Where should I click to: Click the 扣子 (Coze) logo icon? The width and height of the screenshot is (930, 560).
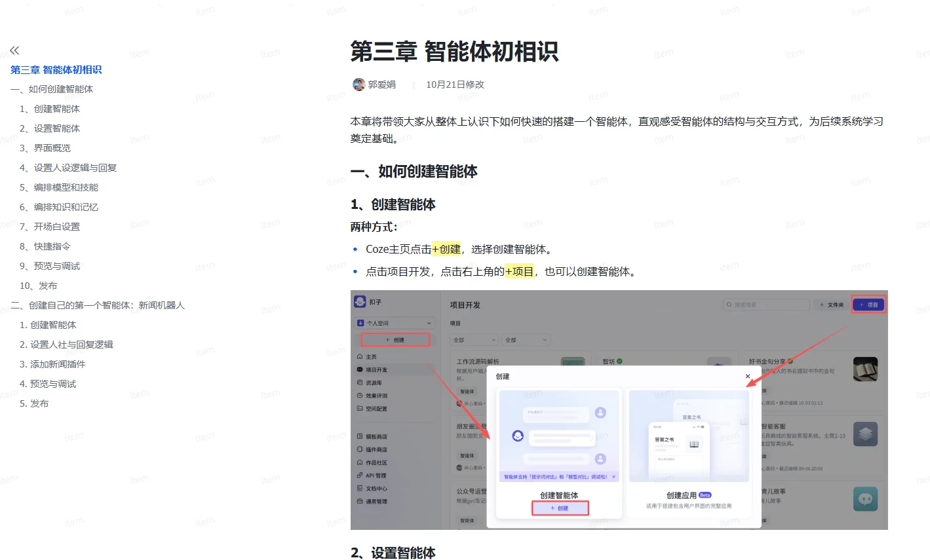[360, 301]
